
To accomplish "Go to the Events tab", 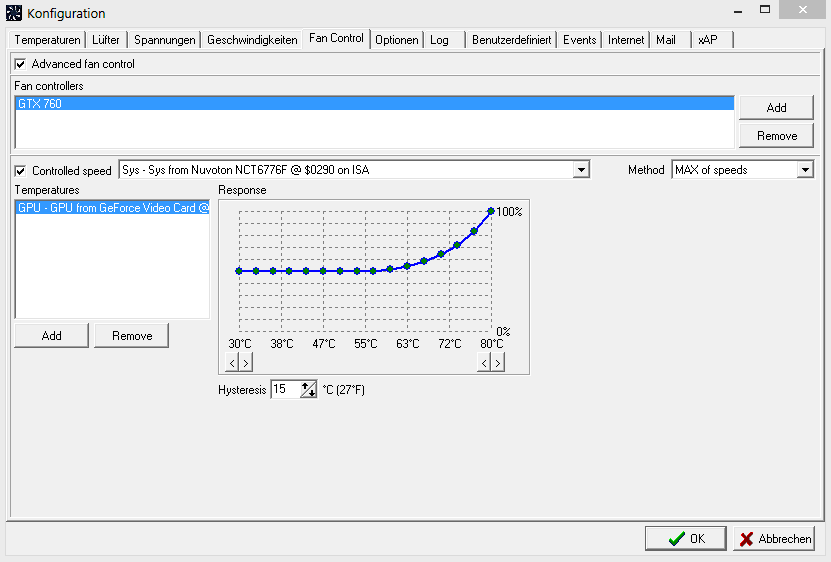I will coord(579,40).
